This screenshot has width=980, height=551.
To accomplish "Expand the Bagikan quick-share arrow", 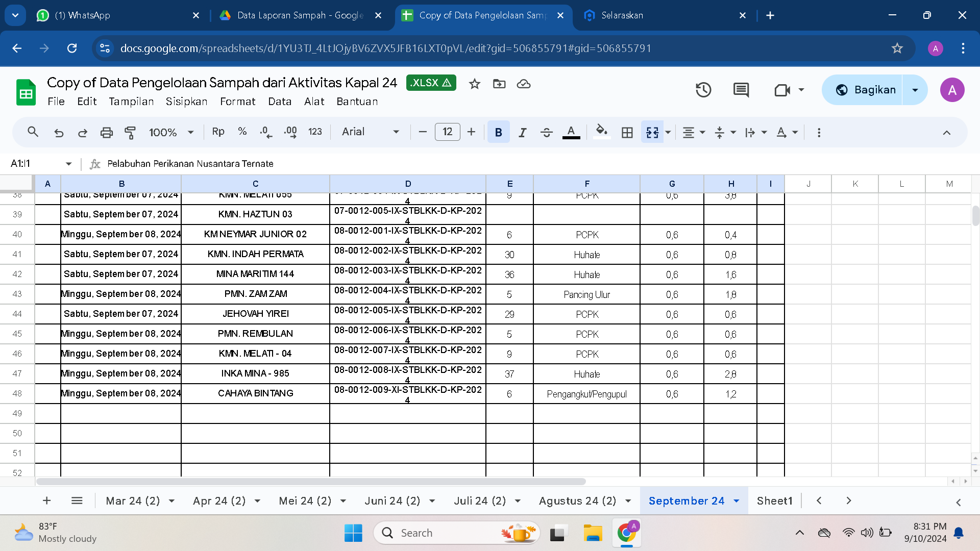I will (915, 90).
